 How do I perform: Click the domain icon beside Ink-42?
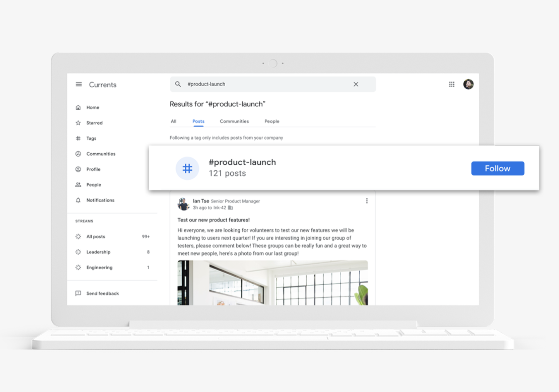point(231,208)
